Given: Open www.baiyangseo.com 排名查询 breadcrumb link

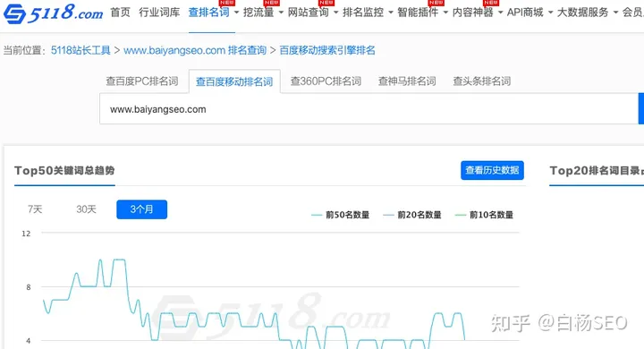Looking at the screenshot, I should click(x=195, y=50).
